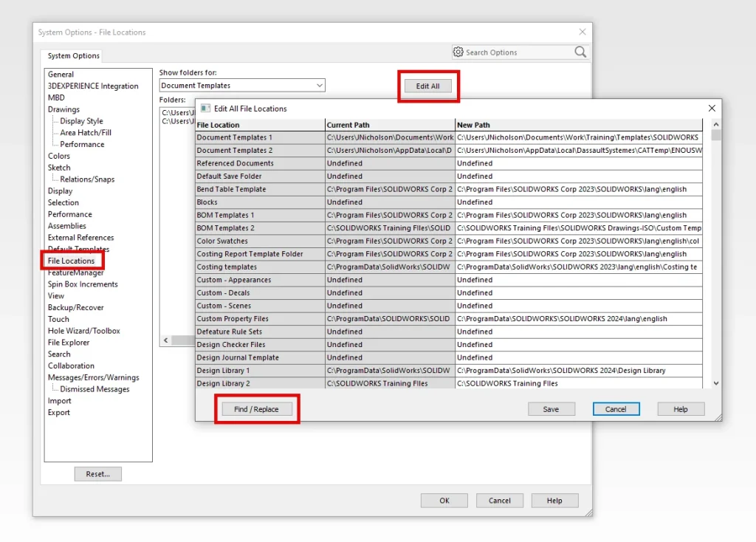Expand the Document Templates combo box

319,85
